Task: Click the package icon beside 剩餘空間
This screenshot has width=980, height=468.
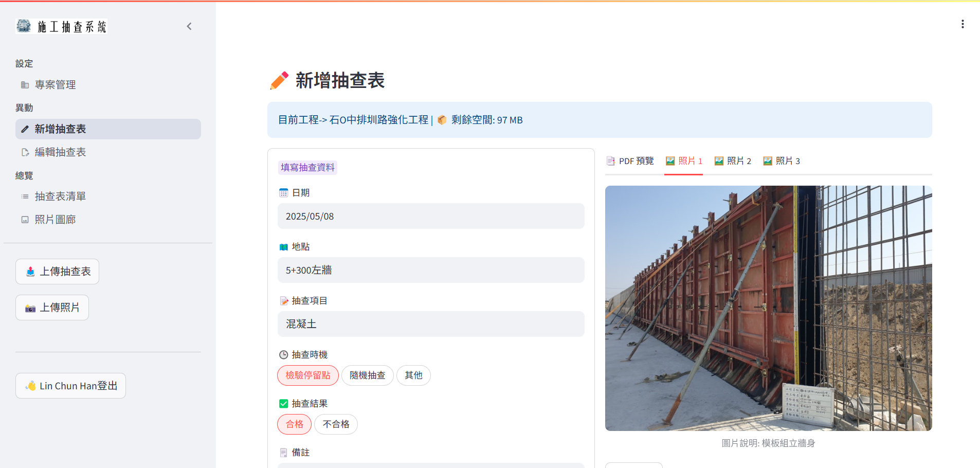Action: (x=442, y=120)
